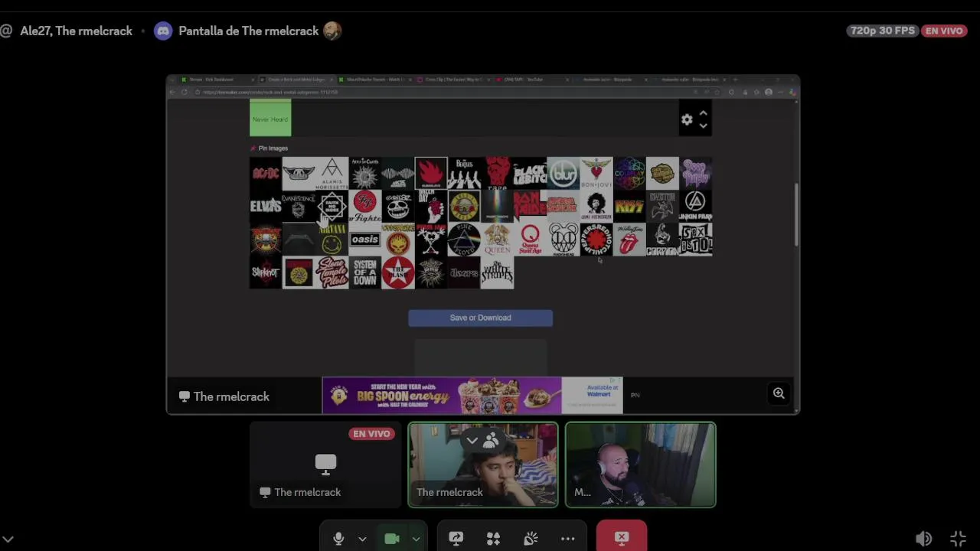Pick the Aerosmith wings logo
980x551 pixels.
tap(299, 174)
